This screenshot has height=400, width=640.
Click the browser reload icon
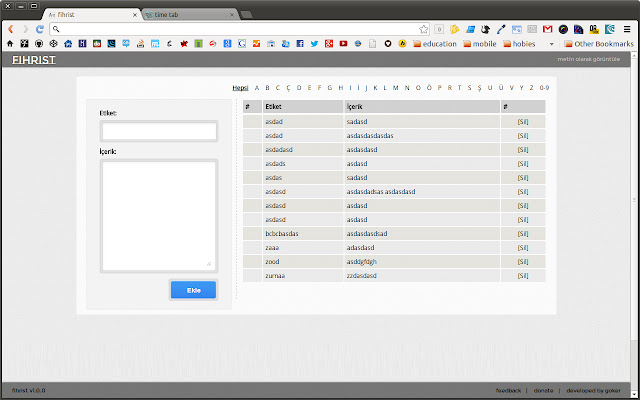[40, 29]
